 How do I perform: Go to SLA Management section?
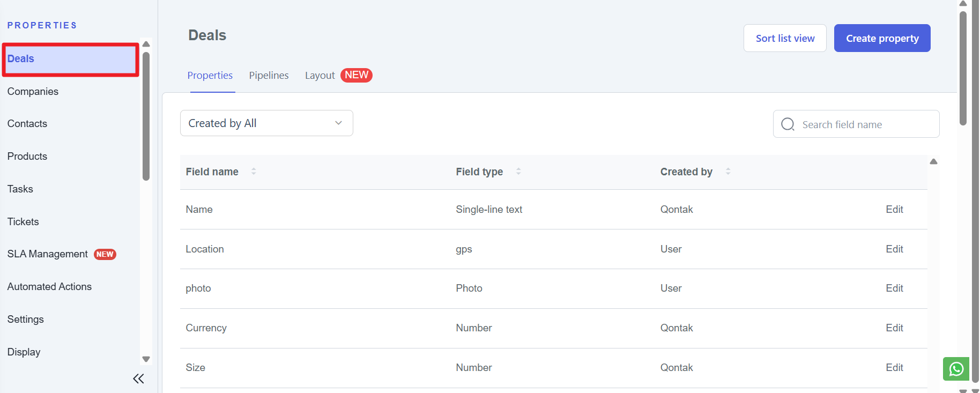coord(48,254)
